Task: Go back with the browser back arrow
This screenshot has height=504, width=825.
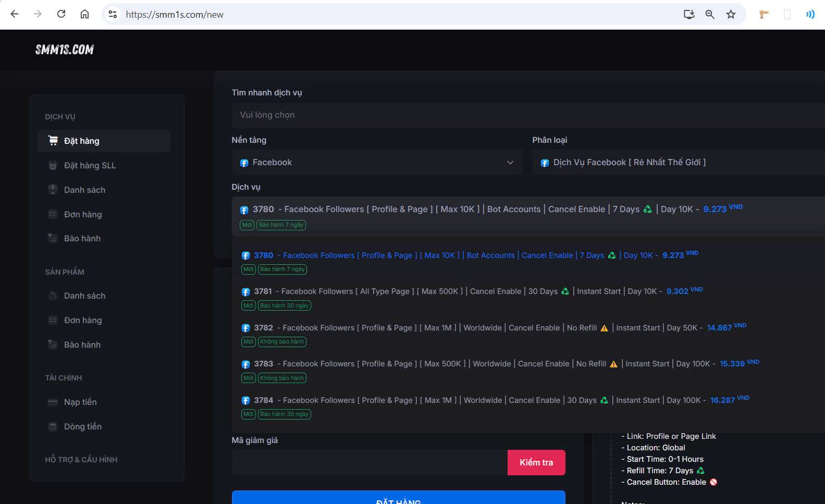Action: [15, 14]
